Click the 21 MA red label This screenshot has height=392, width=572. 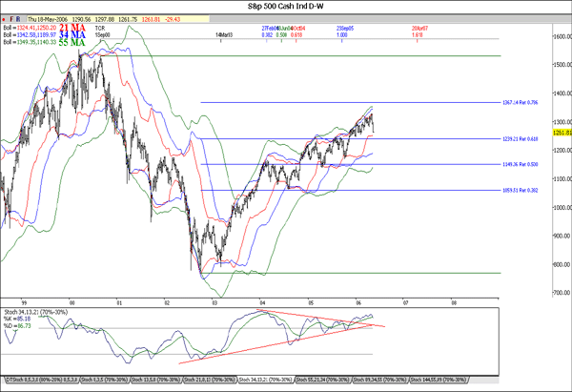coord(72,28)
